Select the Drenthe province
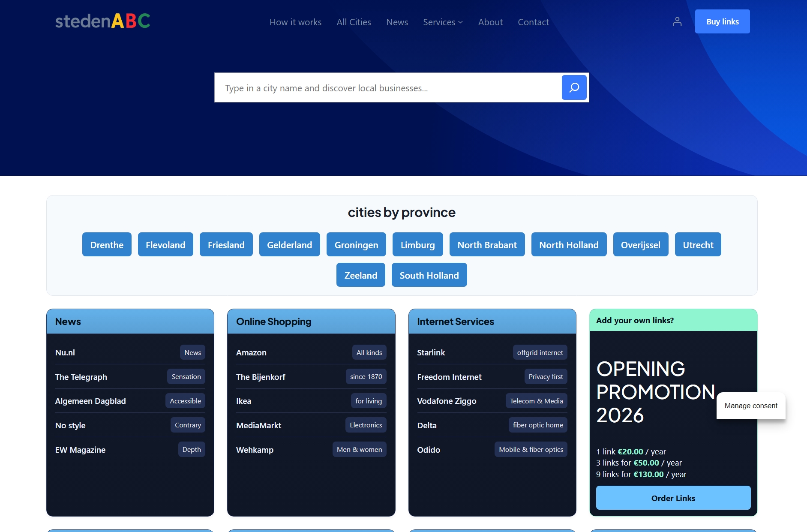The image size is (807, 532). click(107, 244)
